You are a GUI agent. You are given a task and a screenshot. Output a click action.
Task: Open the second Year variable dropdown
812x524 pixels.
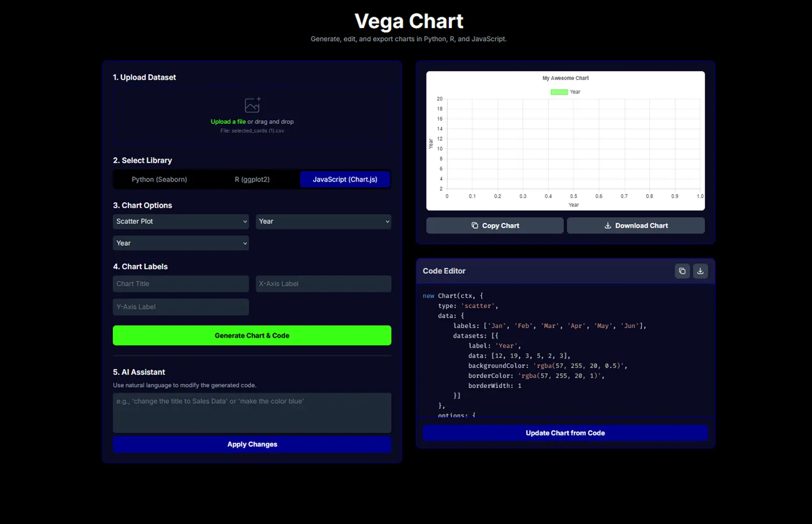[180, 243]
